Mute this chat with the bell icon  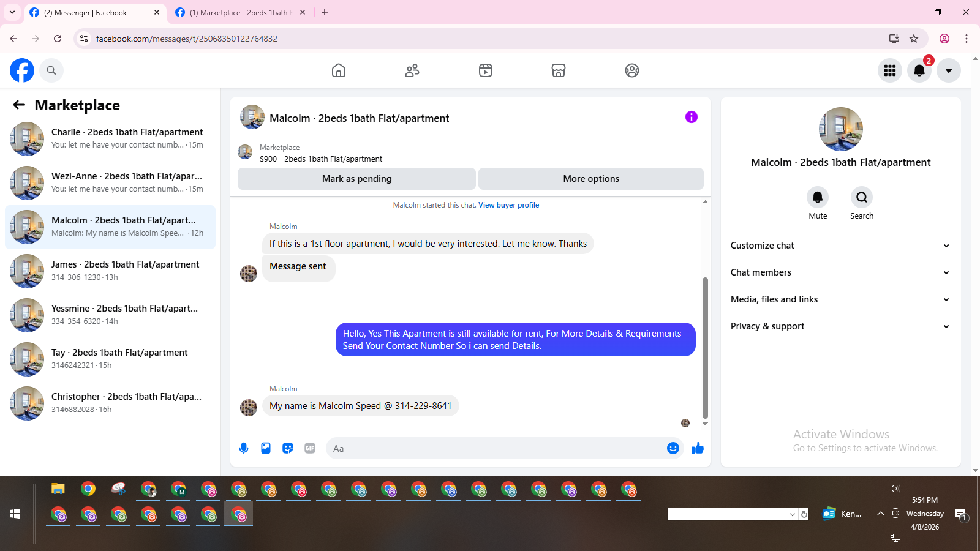[818, 197]
